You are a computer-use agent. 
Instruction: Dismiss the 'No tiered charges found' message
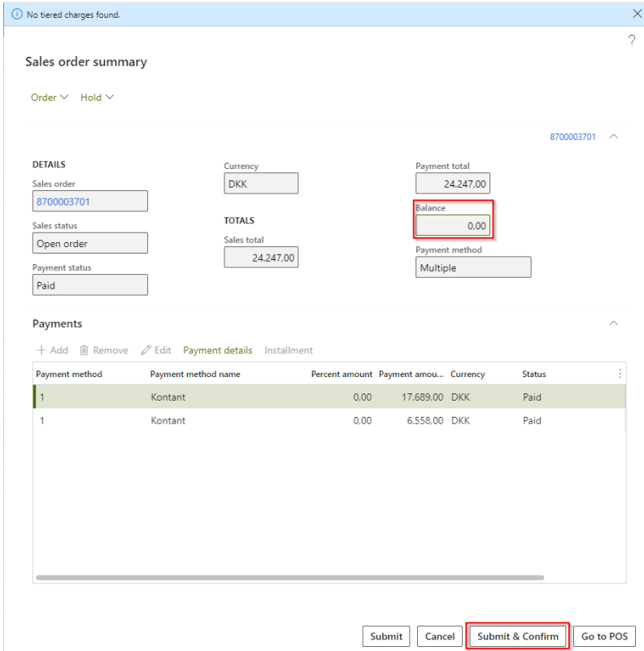637,14
